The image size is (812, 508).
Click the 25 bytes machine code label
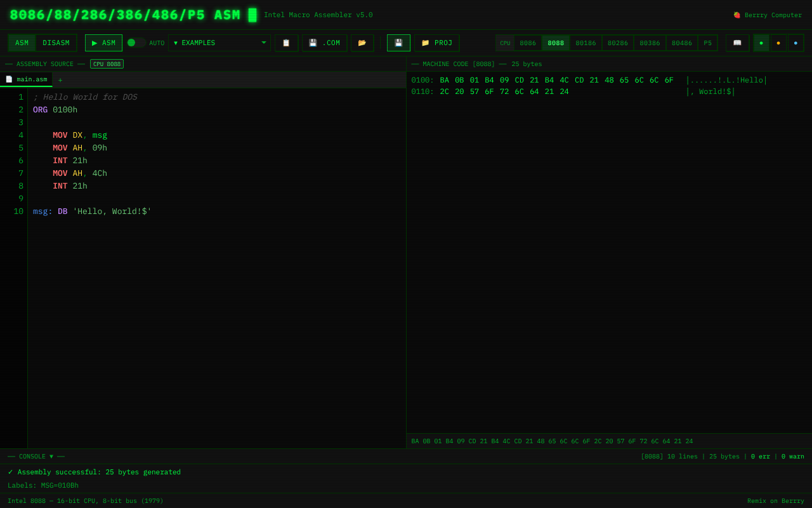click(527, 64)
